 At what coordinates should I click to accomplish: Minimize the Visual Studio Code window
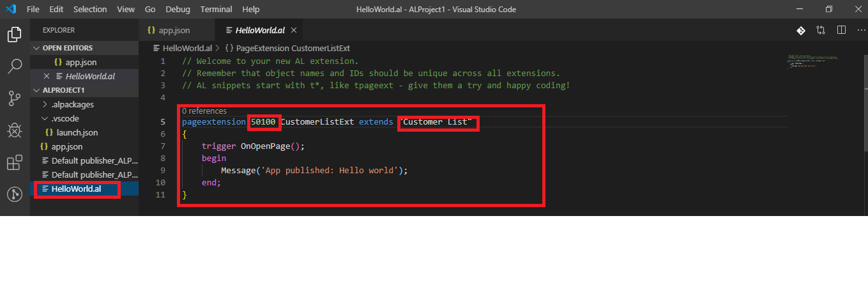(799, 9)
